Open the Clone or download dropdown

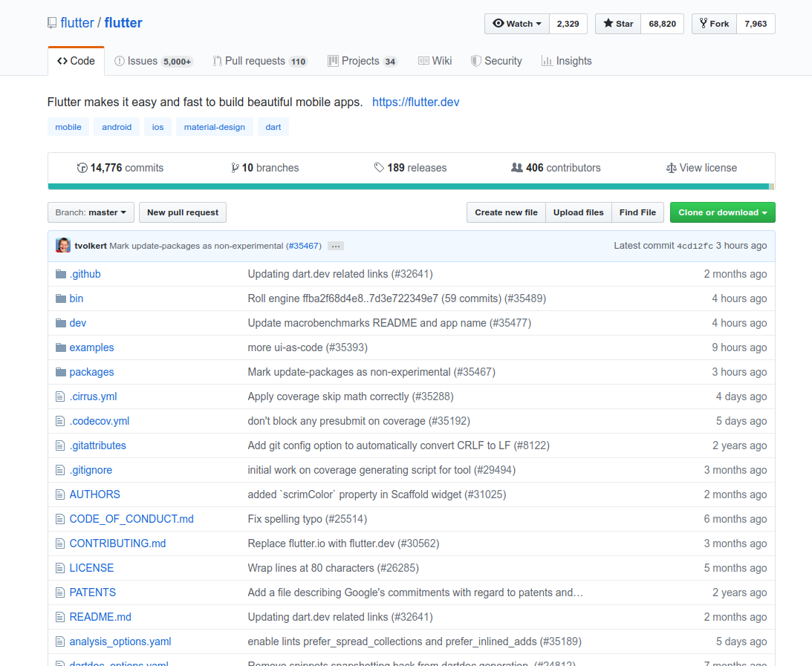point(722,212)
